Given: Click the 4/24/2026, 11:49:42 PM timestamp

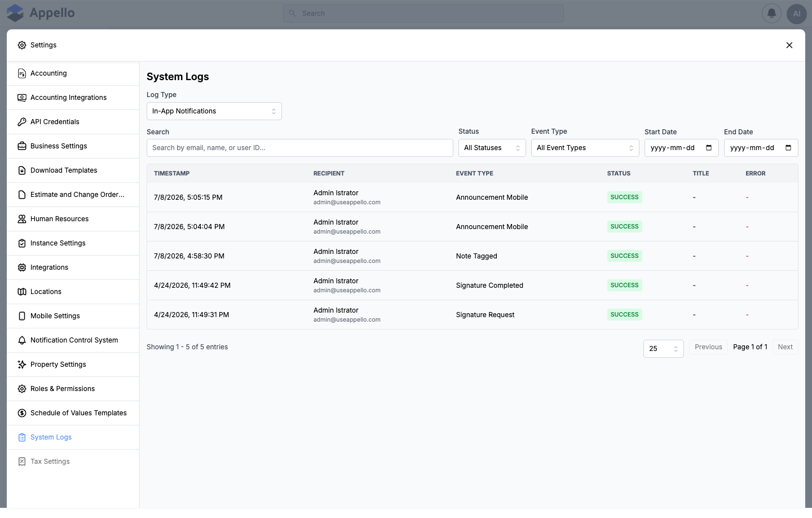Looking at the screenshot, I should tap(192, 286).
